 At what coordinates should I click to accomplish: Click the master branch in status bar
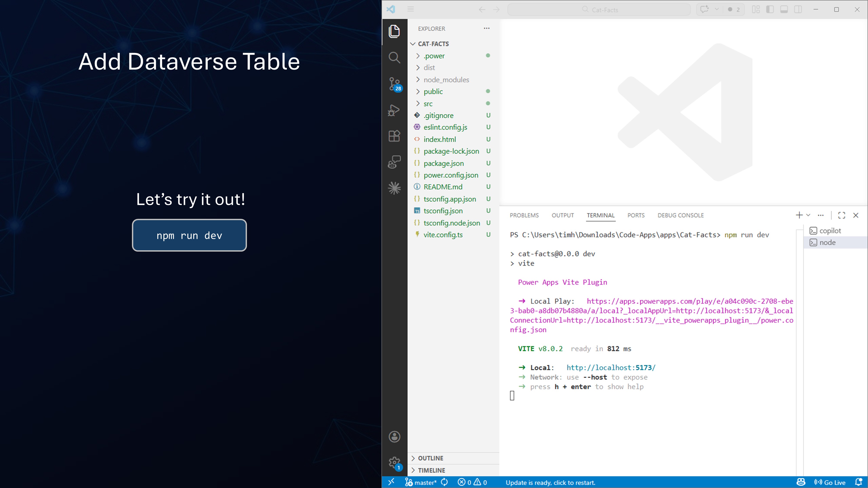(x=421, y=482)
